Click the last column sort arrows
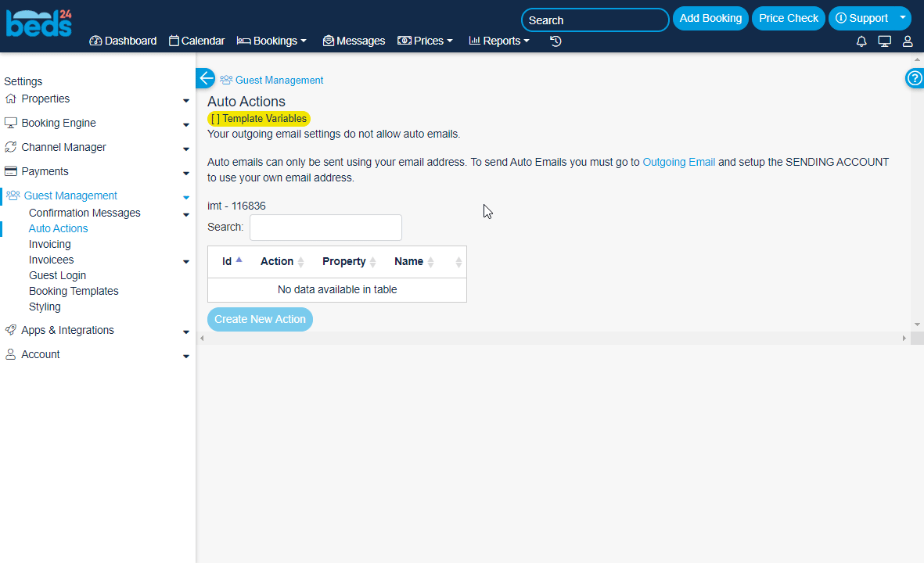The width and height of the screenshot is (924, 563). [x=458, y=262]
